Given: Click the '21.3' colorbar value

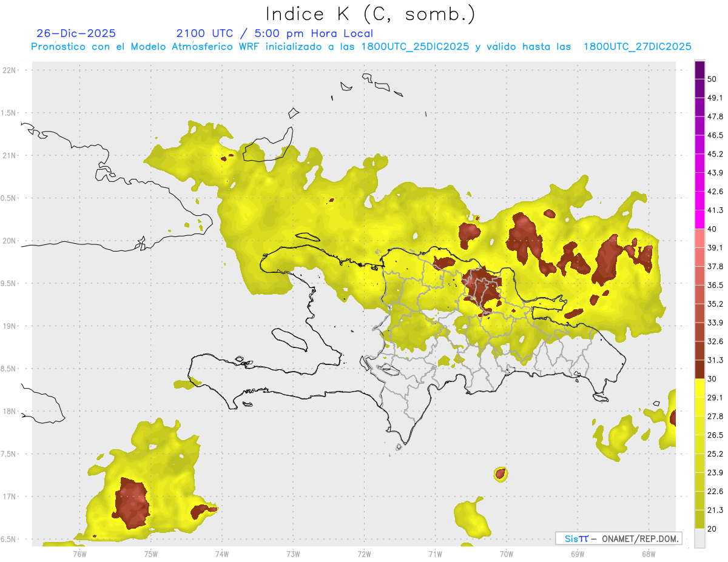Looking at the screenshot, I should [715, 510].
